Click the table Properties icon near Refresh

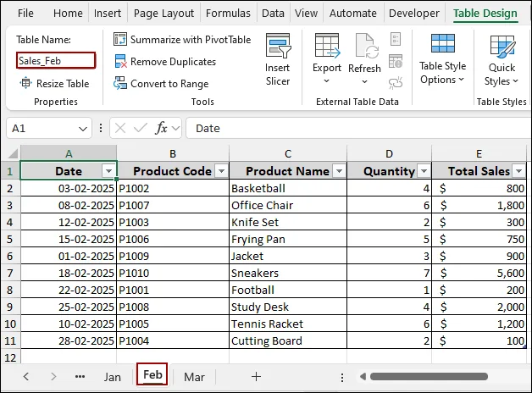[x=396, y=39]
